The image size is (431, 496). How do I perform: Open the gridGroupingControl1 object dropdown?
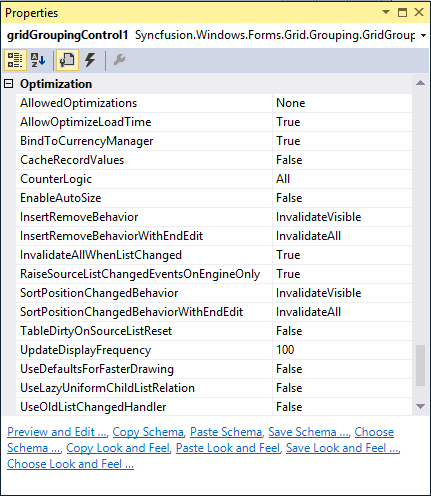(x=423, y=35)
